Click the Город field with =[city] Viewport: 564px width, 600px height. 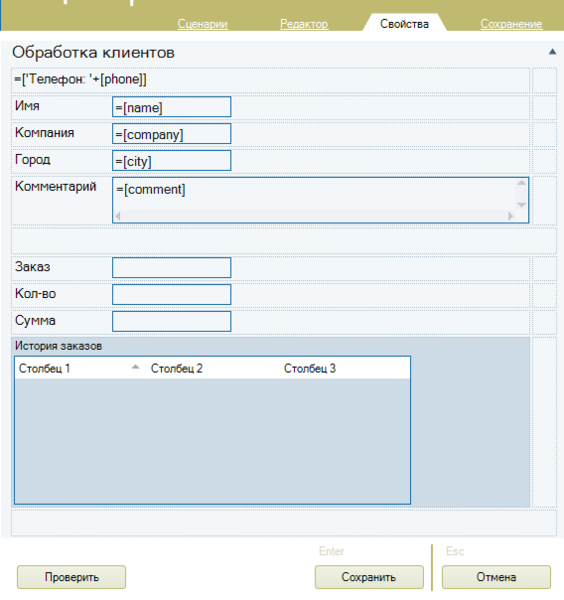tap(171, 160)
